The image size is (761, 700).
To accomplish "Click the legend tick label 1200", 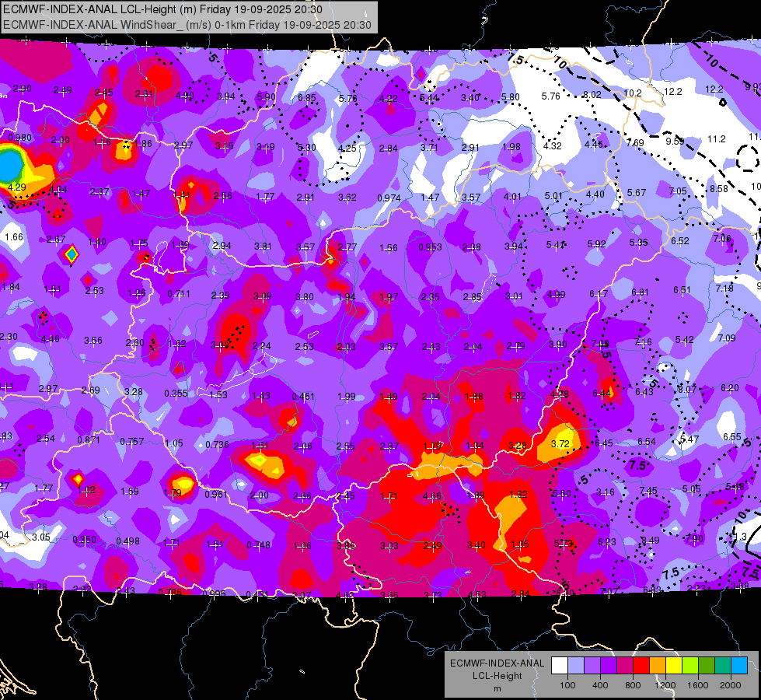I will [x=665, y=685].
